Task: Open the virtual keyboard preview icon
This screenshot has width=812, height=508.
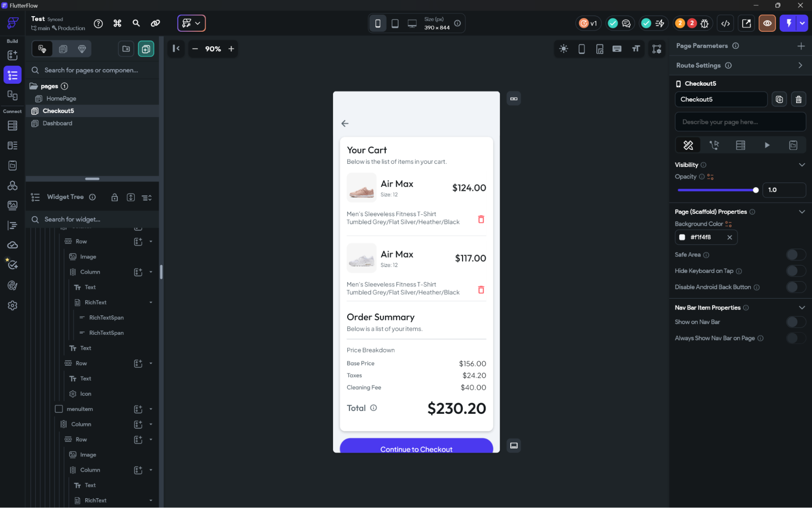Action: pos(617,49)
